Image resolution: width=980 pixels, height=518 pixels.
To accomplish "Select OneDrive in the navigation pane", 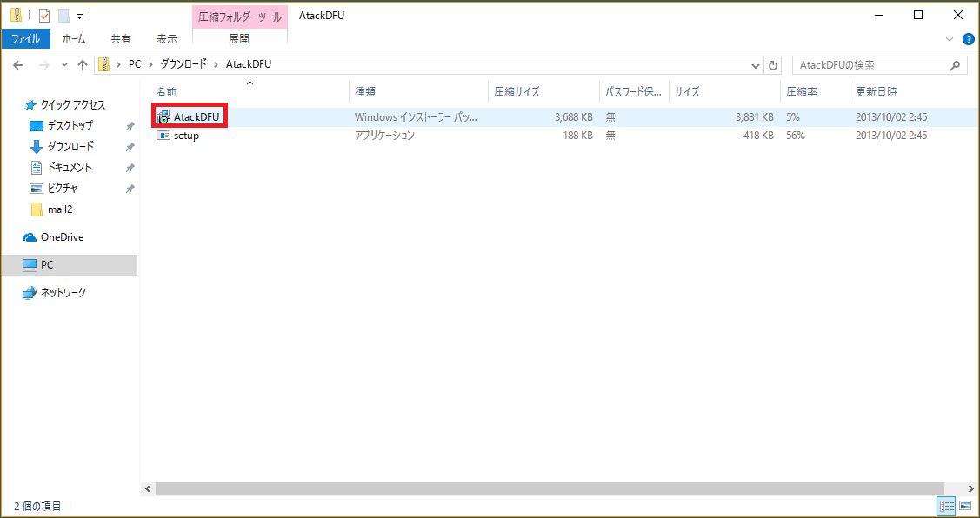I will tap(53, 237).
